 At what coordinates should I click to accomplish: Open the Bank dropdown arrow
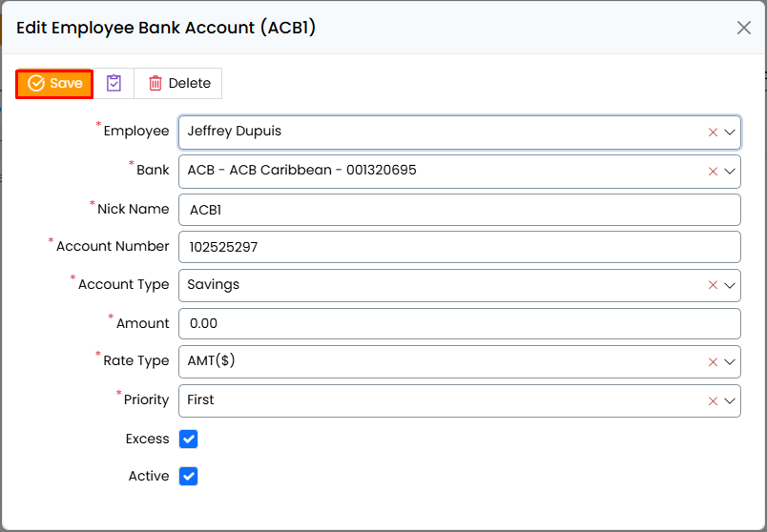(731, 172)
